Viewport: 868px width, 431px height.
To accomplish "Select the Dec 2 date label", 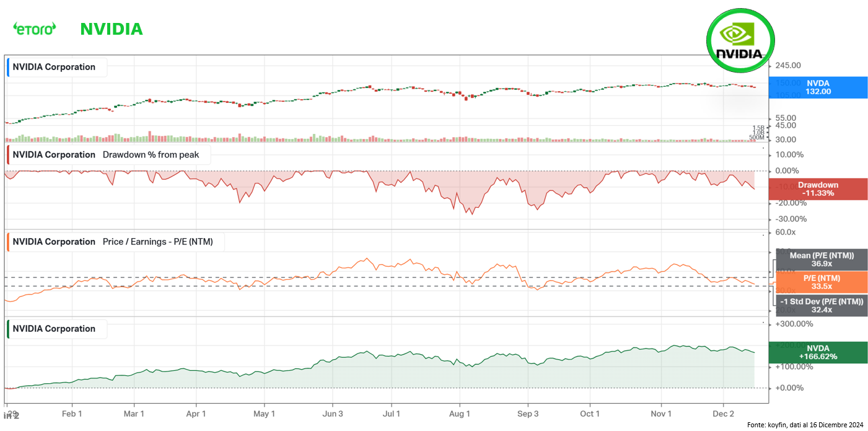I will (723, 414).
